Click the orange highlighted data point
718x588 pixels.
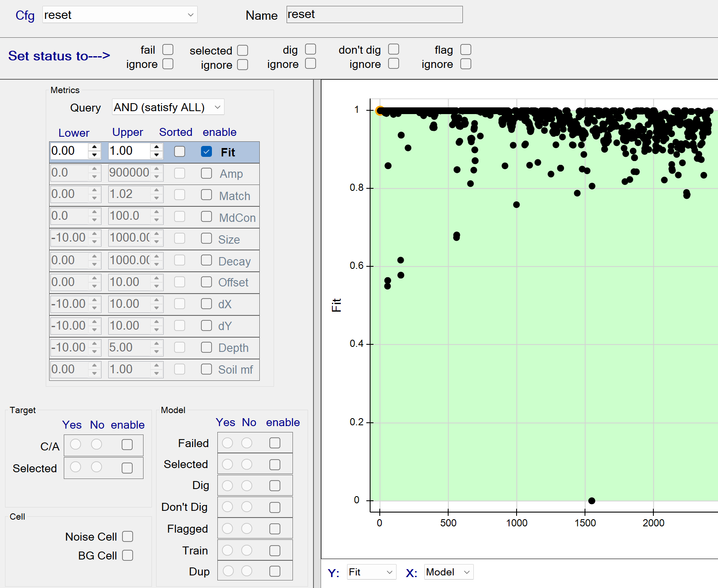[x=380, y=111]
